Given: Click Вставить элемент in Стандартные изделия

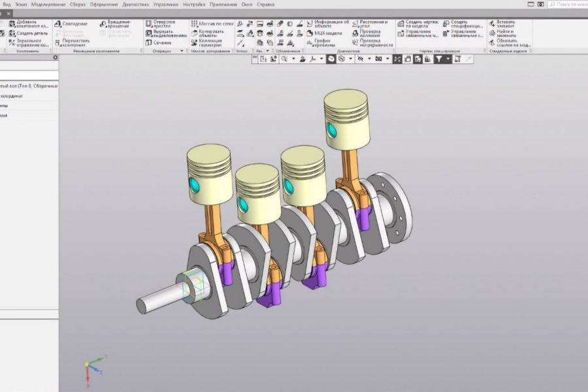Looking at the screenshot, I should [502, 24].
